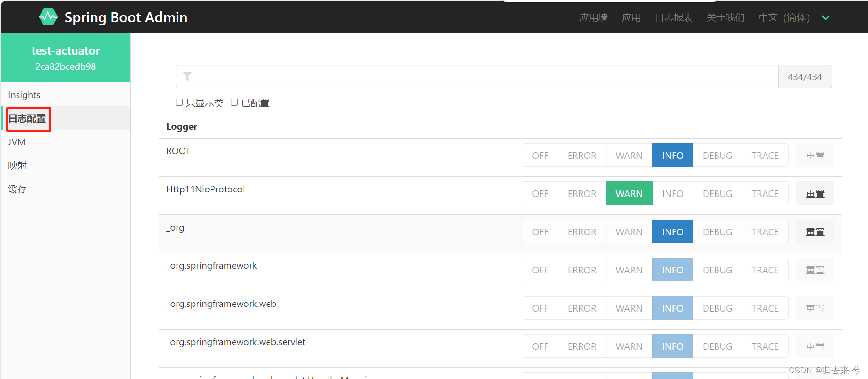
Task: Click the logger filter input field
Action: point(477,76)
